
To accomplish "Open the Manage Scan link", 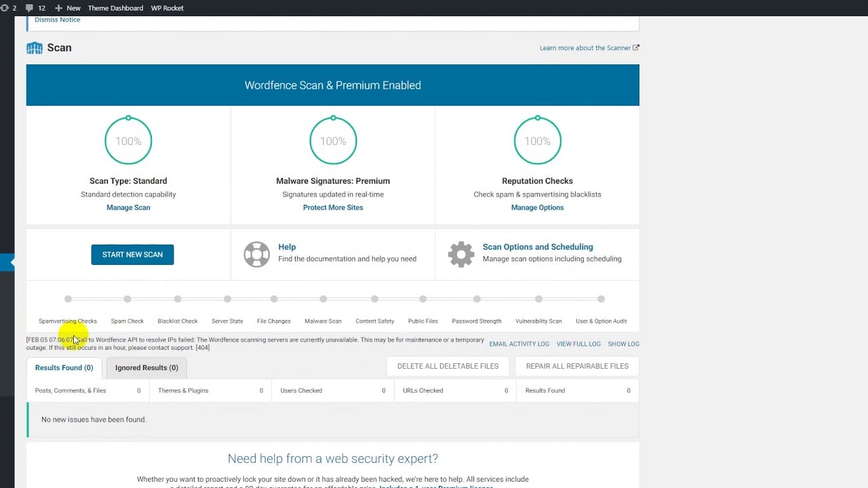I will point(128,207).
